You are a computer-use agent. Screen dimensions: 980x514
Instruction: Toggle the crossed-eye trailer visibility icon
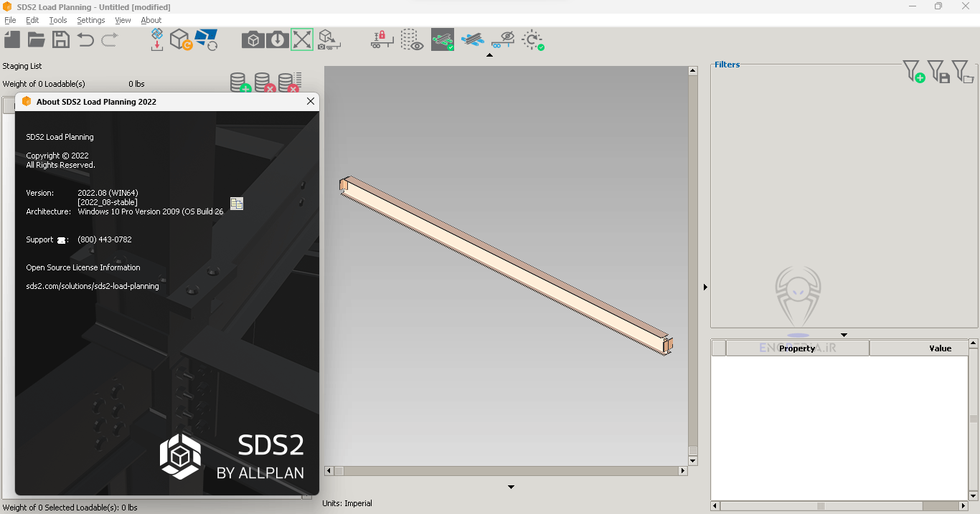[504, 39]
